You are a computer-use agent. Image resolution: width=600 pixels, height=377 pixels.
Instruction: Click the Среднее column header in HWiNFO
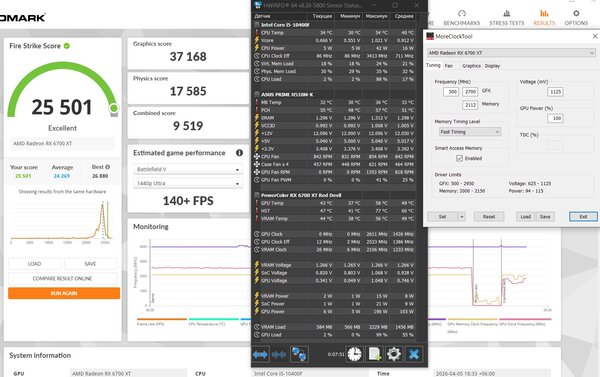coord(404,16)
